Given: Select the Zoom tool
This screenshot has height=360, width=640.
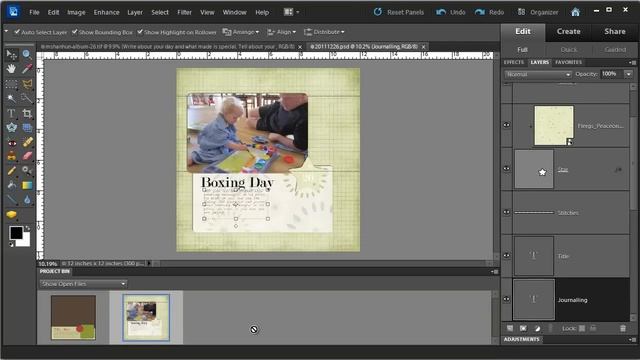Looking at the screenshot, I should [27, 54].
